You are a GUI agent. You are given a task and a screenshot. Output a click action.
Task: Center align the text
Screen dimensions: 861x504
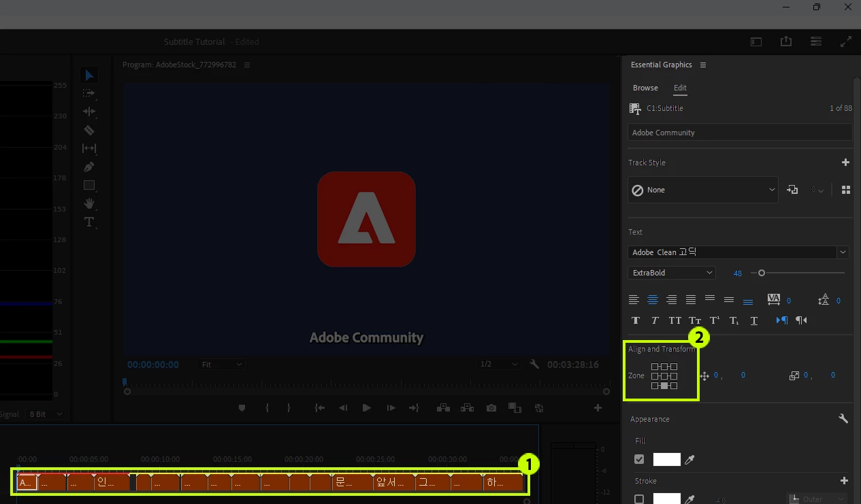point(653,299)
